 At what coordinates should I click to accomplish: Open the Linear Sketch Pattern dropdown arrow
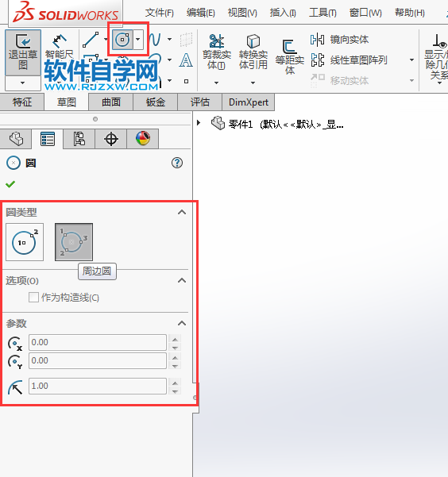411,60
